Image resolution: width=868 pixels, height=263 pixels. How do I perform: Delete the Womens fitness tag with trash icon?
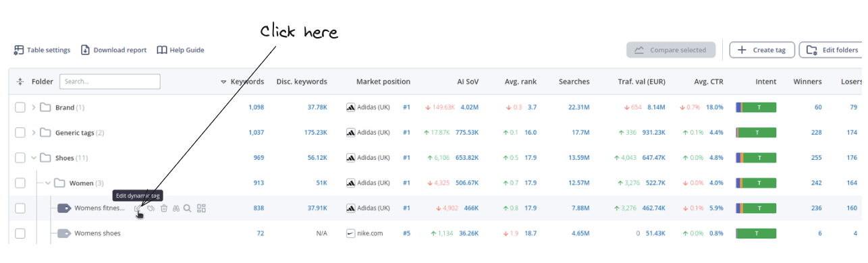click(x=164, y=208)
